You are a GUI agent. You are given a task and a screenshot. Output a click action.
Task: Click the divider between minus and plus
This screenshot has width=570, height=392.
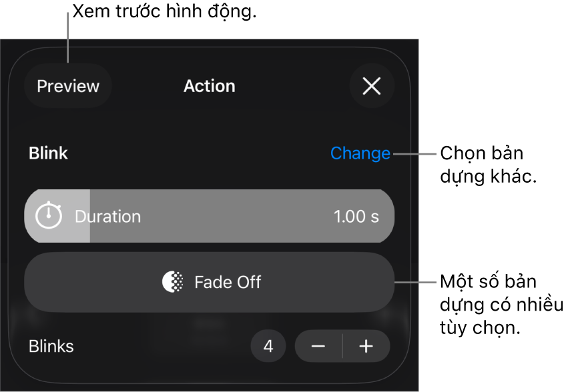(342, 347)
